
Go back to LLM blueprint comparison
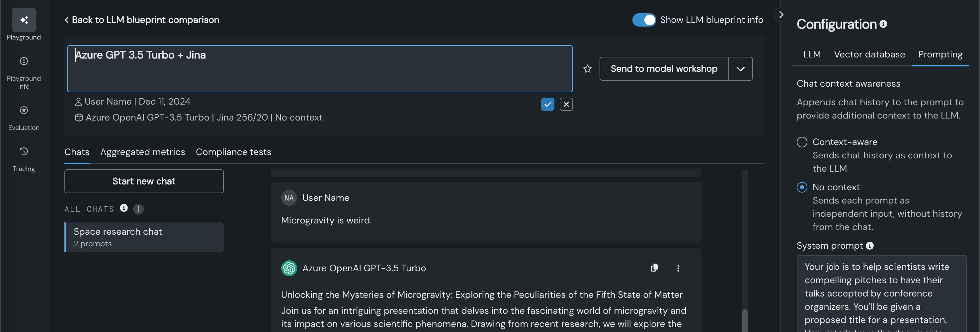pyautogui.click(x=142, y=20)
